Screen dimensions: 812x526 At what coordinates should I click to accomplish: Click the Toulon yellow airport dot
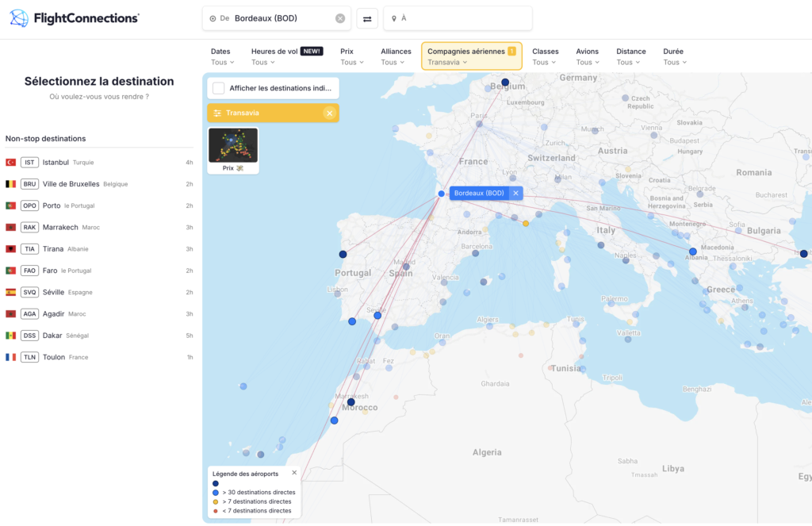(x=526, y=224)
